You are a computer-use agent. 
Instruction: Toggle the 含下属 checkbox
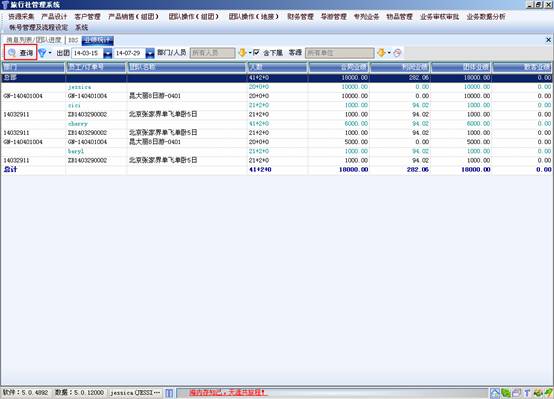coord(257,53)
